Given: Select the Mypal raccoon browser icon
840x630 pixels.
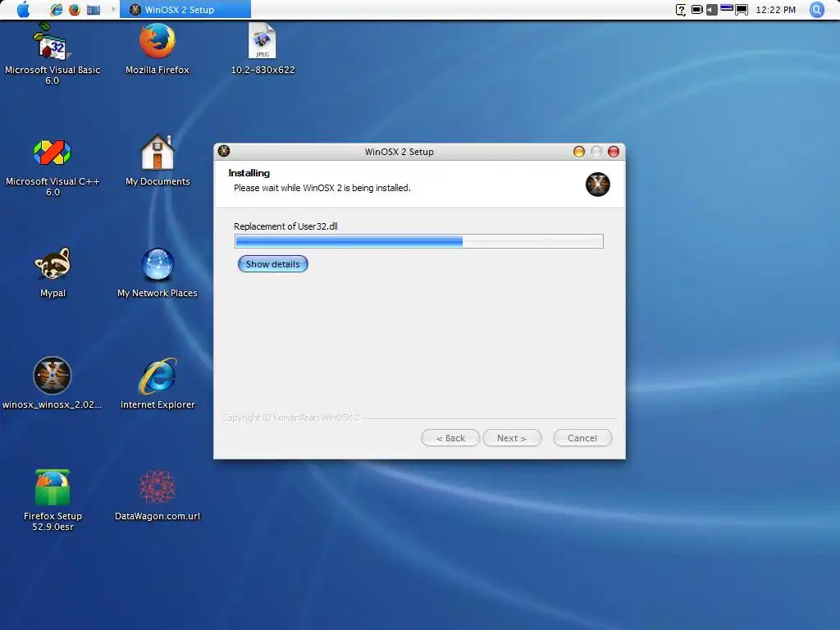Looking at the screenshot, I should (x=52, y=272).
